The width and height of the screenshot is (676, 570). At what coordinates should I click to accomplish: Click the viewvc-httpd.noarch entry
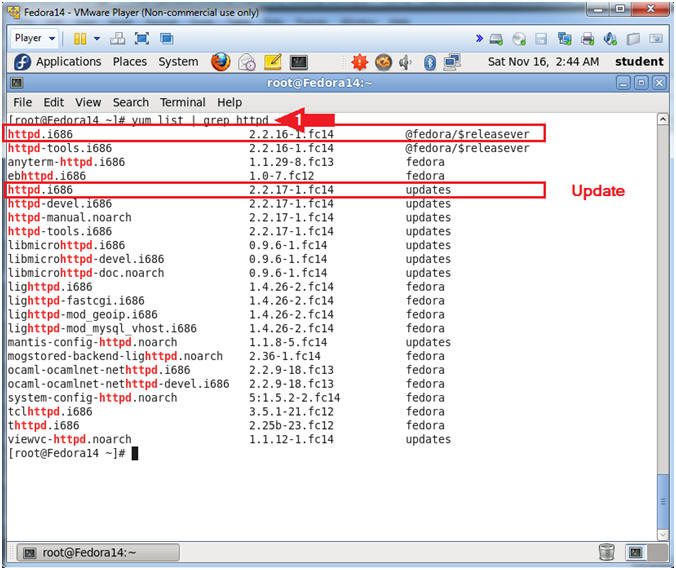[70, 439]
